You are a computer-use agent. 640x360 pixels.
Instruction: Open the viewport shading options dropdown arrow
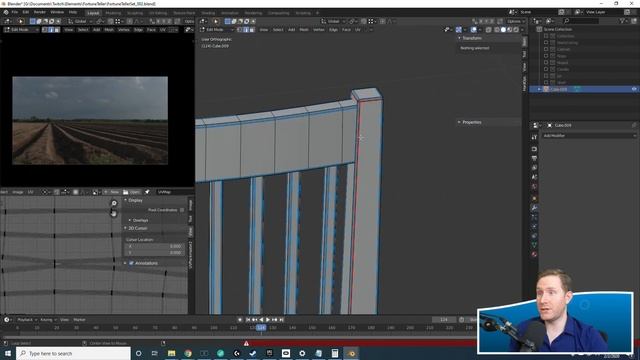click(523, 30)
